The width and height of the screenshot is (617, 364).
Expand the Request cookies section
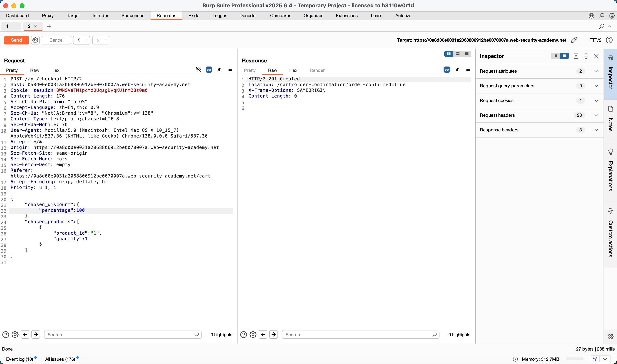tap(596, 101)
